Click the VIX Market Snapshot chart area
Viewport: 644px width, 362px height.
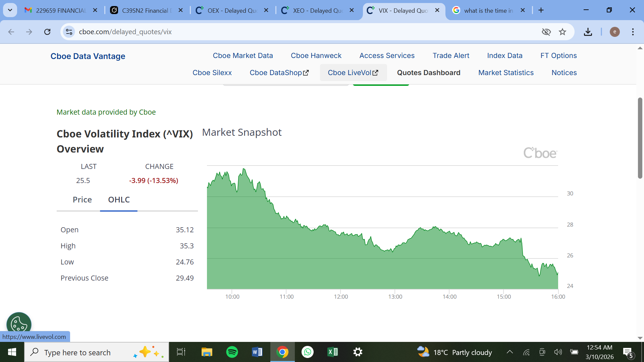tap(382, 227)
